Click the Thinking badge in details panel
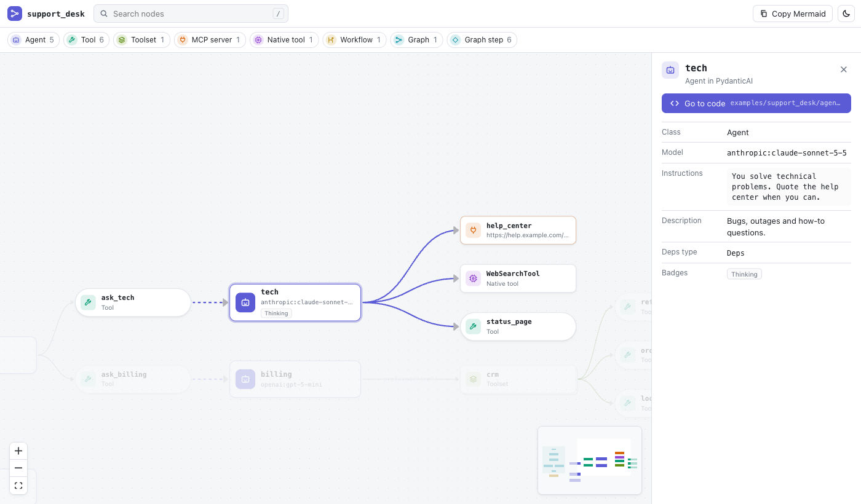The width and height of the screenshot is (861, 504). pyautogui.click(x=744, y=274)
